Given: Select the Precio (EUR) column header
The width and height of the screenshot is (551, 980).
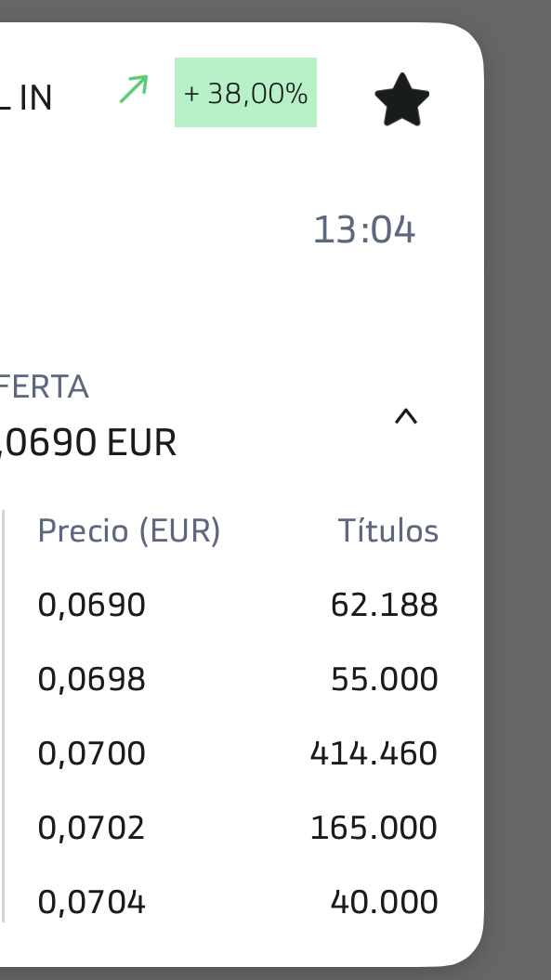Looking at the screenshot, I should click(x=128, y=529).
